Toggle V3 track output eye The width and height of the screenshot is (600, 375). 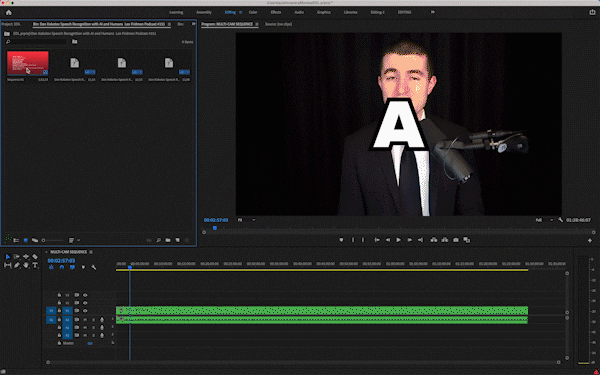85,295
